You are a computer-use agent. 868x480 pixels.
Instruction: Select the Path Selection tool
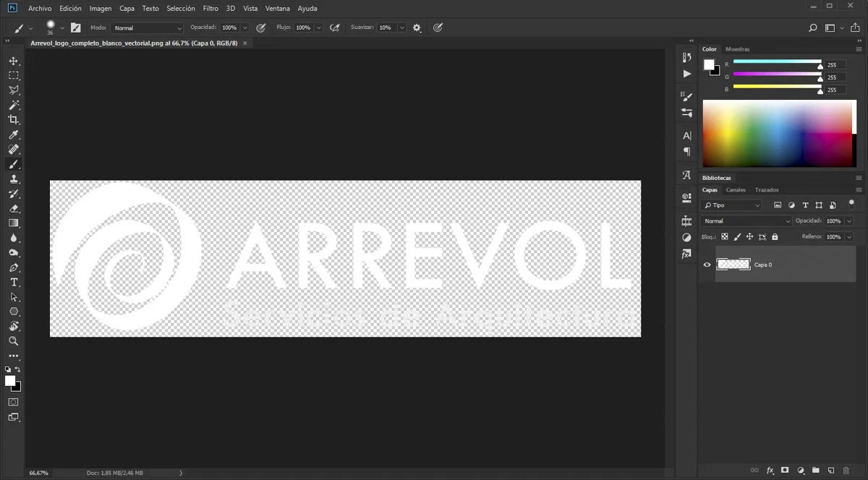[13, 297]
